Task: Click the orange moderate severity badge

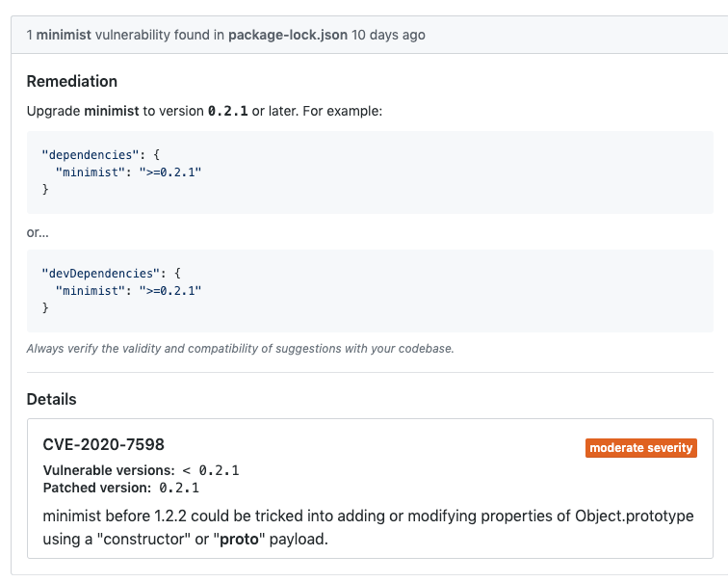Action: tap(640, 448)
